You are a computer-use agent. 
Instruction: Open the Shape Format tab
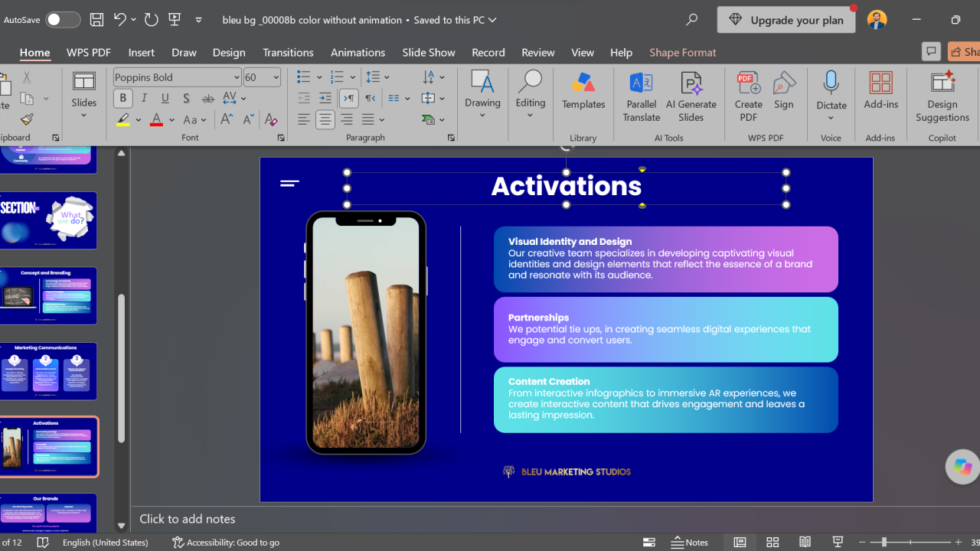[x=683, y=52]
